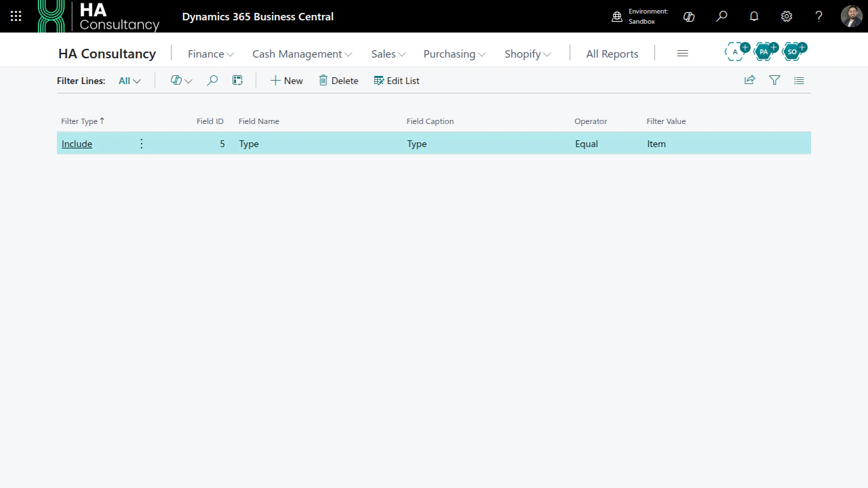Expand the Sales menu
This screenshot has width=868, height=488.
[x=389, y=54]
